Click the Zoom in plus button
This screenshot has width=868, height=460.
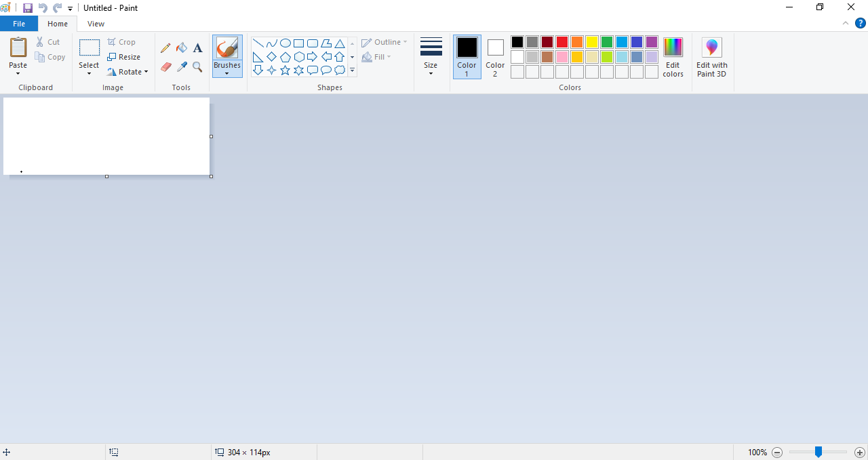[859, 452]
